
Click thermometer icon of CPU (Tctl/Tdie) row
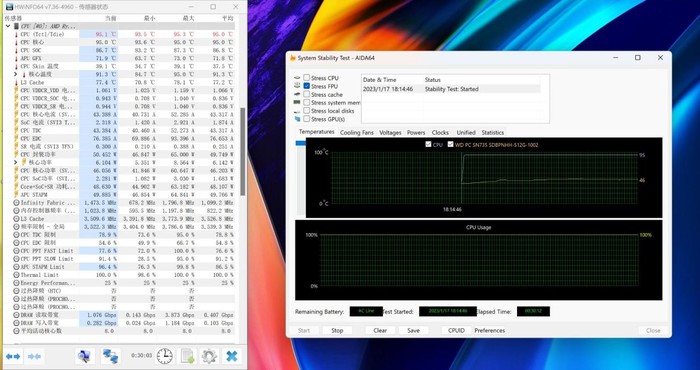[17, 34]
